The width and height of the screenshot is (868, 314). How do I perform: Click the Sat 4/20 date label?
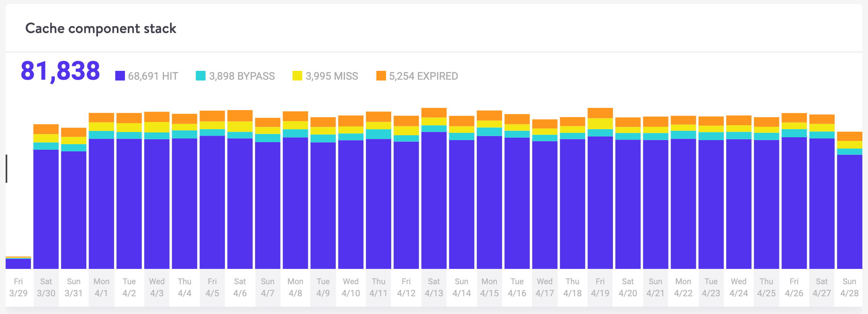click(628, 287)
